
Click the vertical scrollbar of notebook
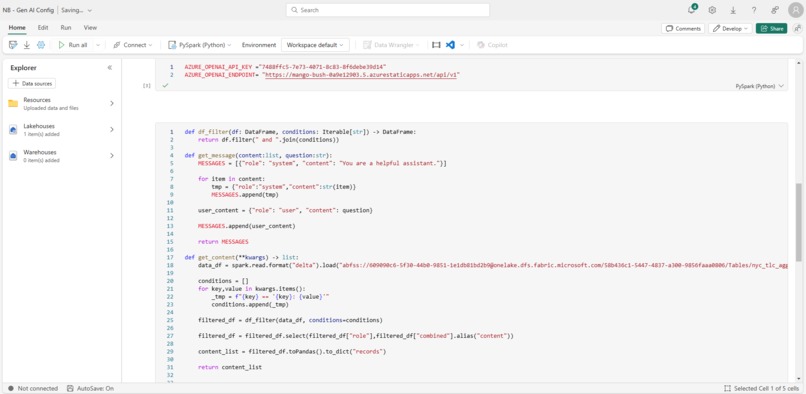pos(799,222)
